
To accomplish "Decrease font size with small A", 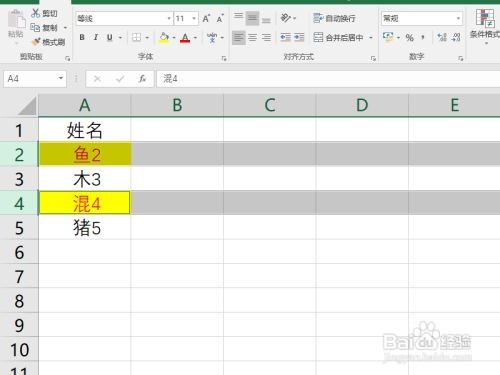I will [x=220, y=18].
